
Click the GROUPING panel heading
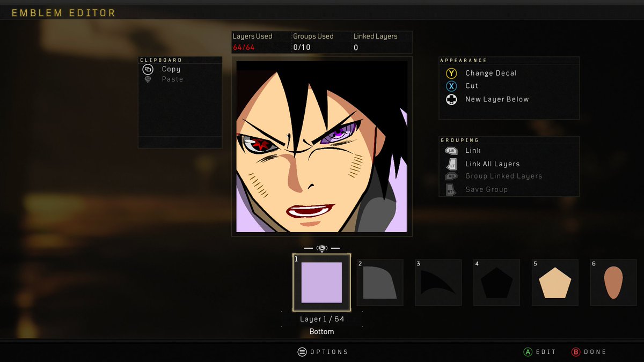pos(459,141)
